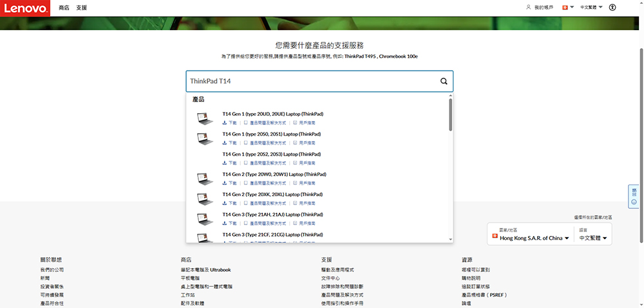Open the header 中文繁體 language dropdown
644x308 pixels.
click(591, 7)
